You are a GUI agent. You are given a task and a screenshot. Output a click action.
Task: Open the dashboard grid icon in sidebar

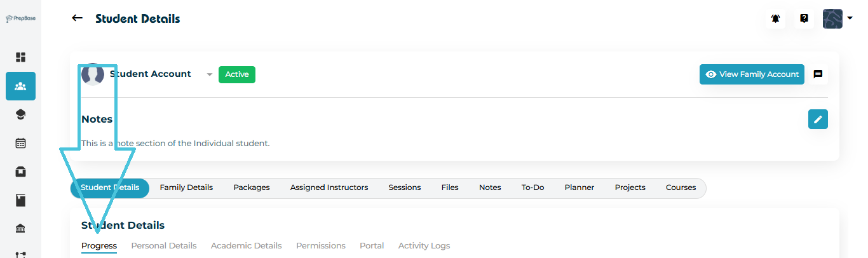[20, 57]
